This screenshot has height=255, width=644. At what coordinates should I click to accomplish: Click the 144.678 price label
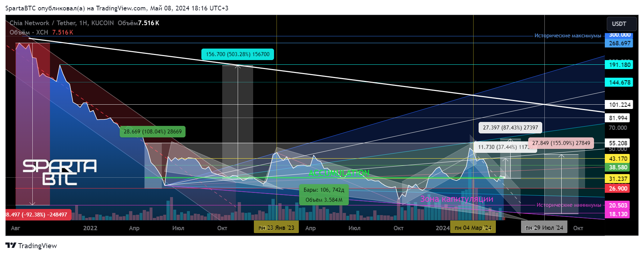coord(620,82)
